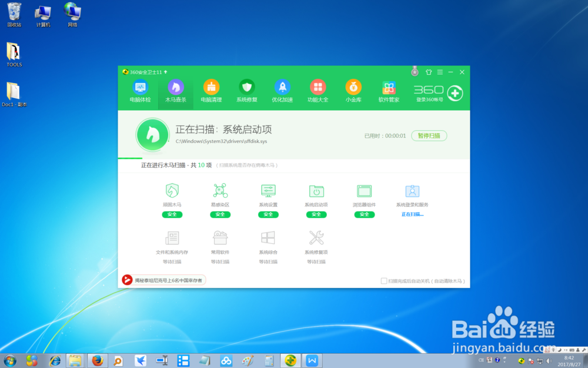
Task: Select Doc1 - 副本 desktop file
Action: [x=14, y=95]
